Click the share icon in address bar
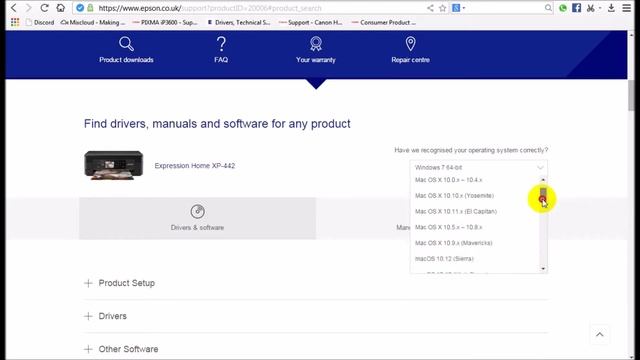 coord(430,8)
